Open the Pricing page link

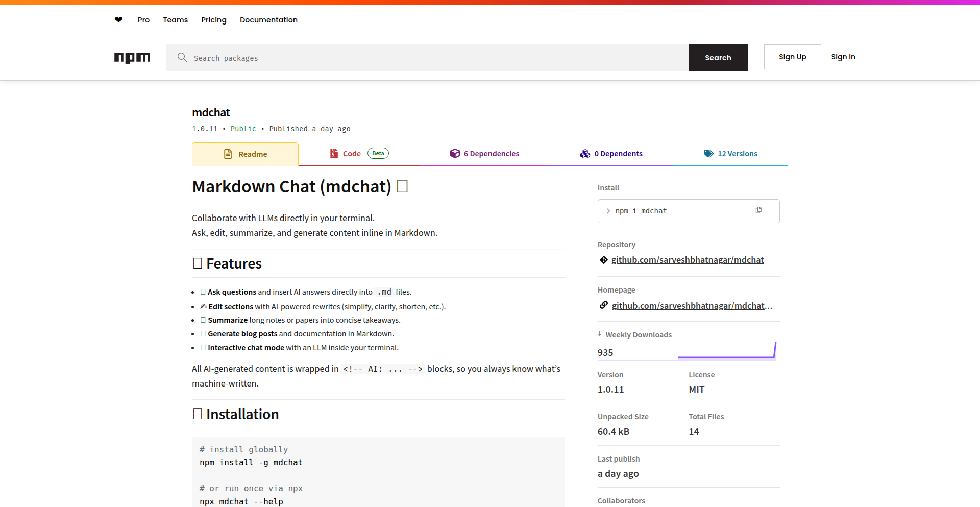(x=214, y=20)
